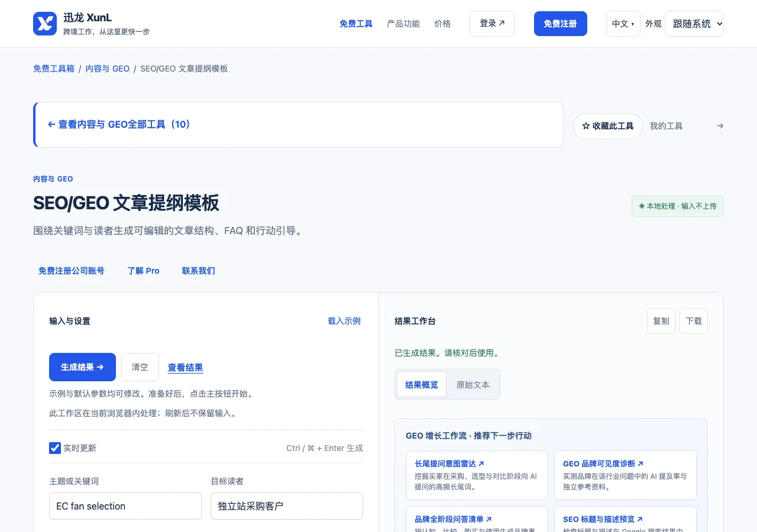Open 品牌全阶段问答清单 card
The width and height of the screenshot is (757, 532).
point(477,519)
